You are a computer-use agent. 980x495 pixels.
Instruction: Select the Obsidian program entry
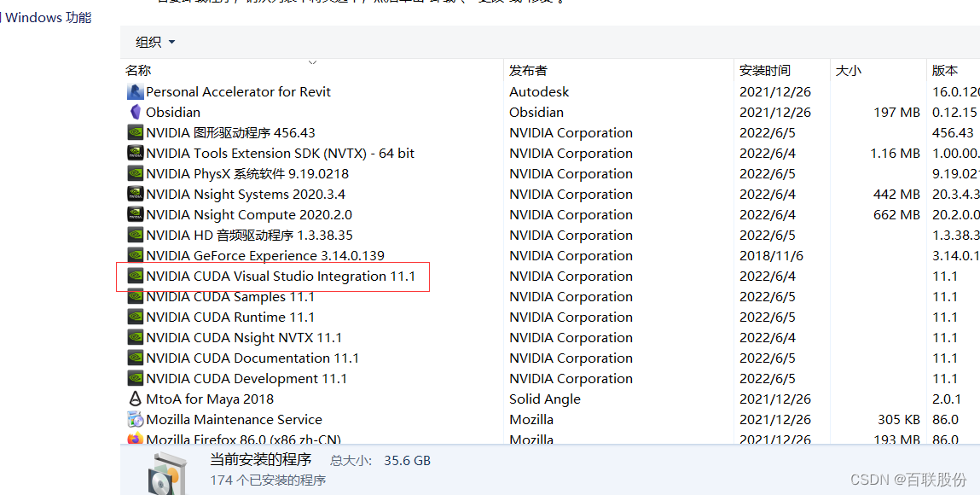point(173,113)
